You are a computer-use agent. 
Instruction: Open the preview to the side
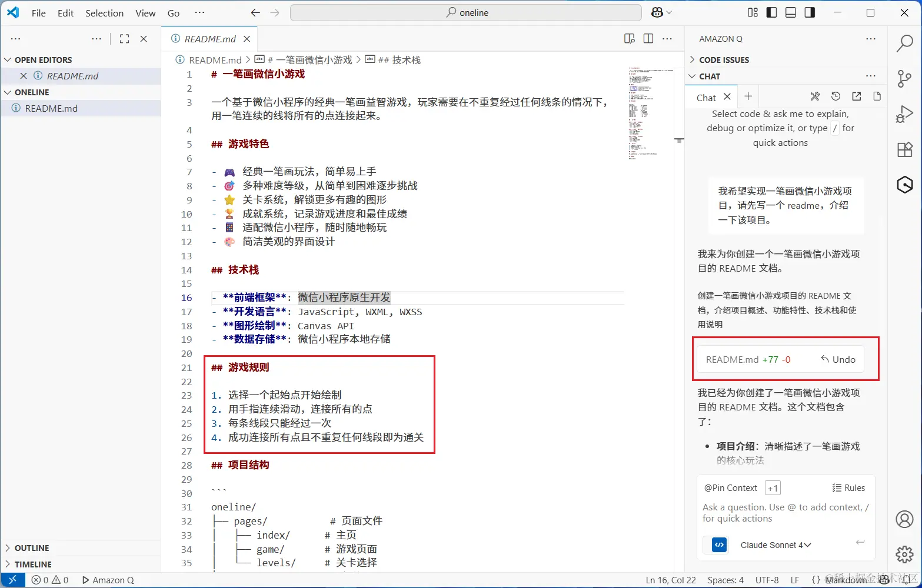(629, 39)
